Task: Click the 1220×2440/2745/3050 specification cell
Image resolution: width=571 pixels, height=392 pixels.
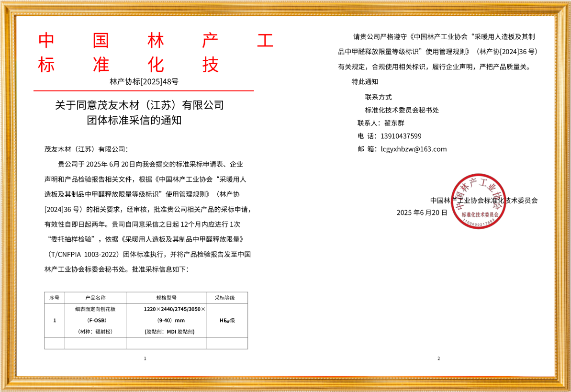Action: 174,309
